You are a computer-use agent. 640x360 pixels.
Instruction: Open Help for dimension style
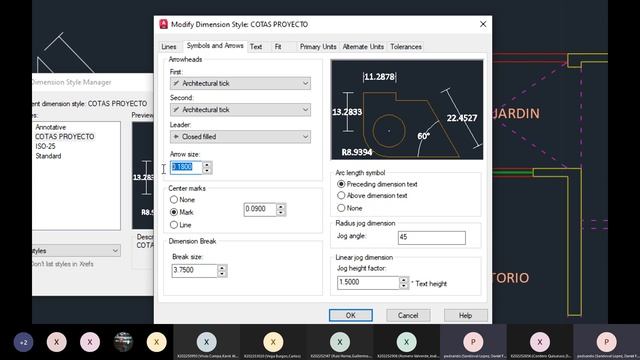(x=465, y=315)
